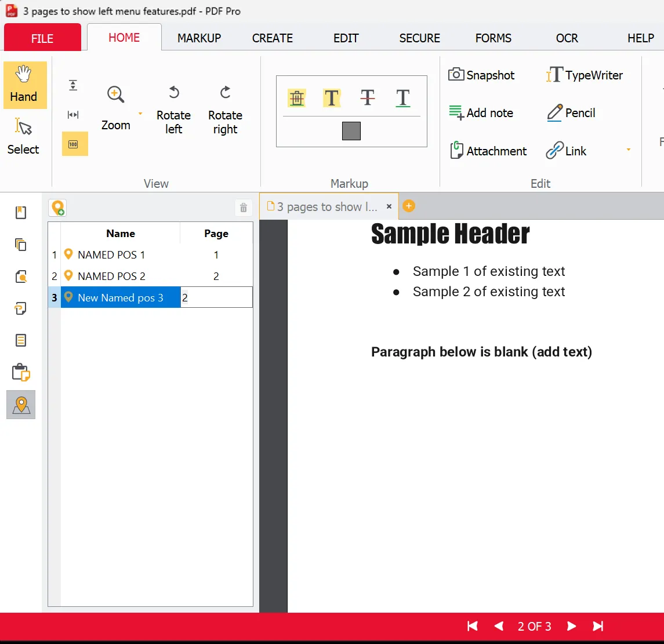Open the SECURE tab

[420, 38]
